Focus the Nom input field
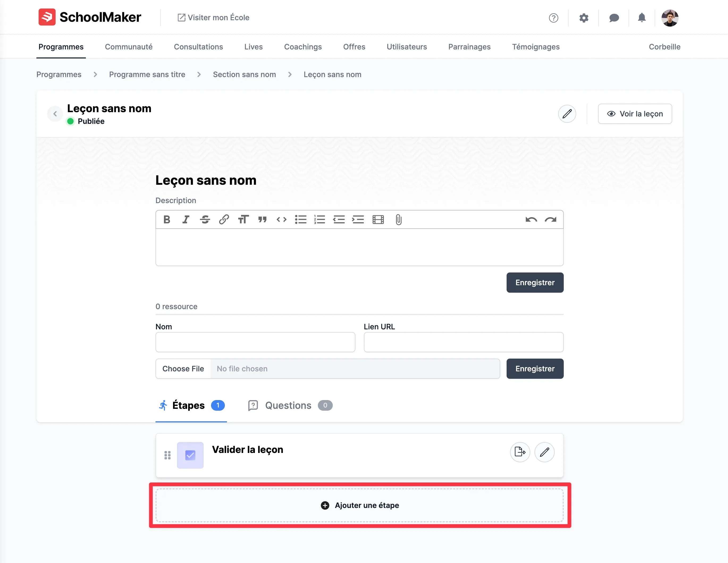Viewport: 728px width, 563px height. coord(255,342)
